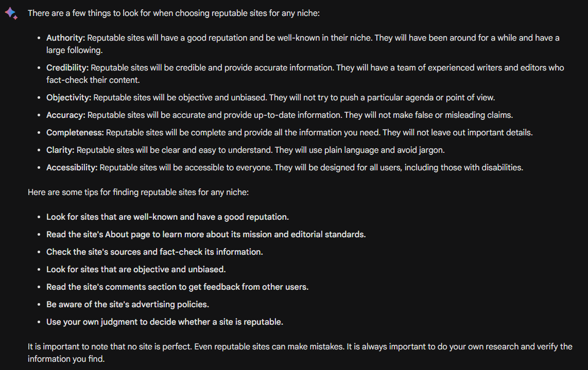Viewport: 588px width, 370px height.
Task: Click the bold "Completeness:" label
Action: pos(75,133)
